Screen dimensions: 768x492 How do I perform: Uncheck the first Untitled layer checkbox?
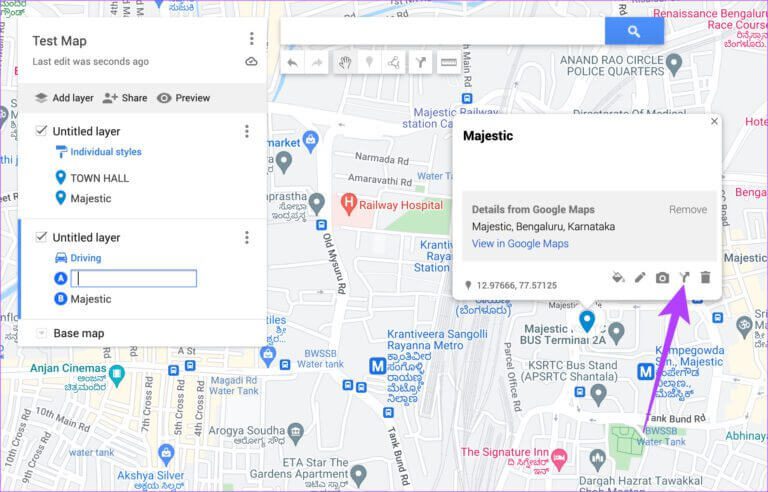click(41, 131)
